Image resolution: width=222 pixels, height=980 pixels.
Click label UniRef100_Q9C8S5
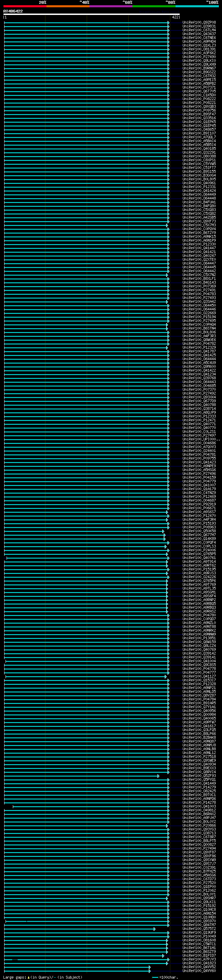click(x=199, y=665)
